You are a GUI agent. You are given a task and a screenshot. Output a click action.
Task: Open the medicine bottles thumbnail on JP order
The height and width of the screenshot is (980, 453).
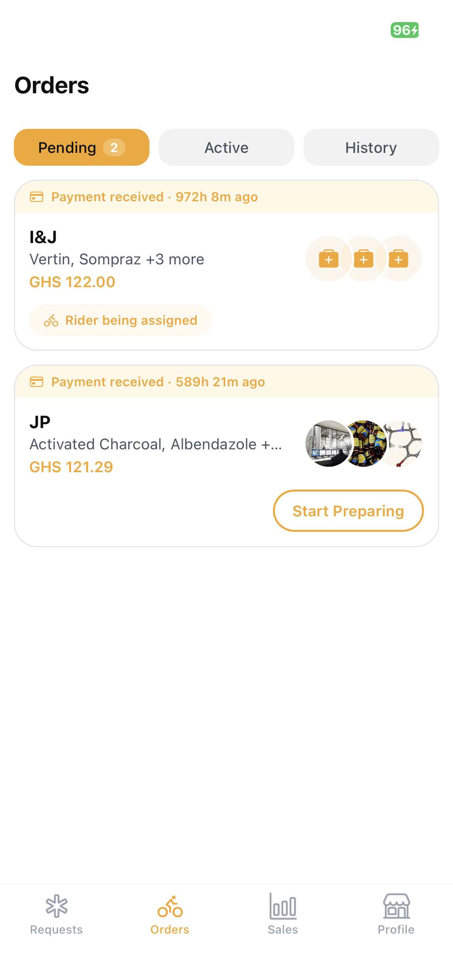click(365, 444)
